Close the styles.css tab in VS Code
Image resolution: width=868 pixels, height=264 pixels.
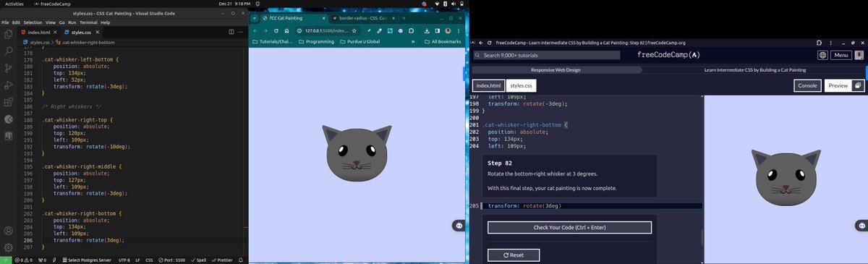[97, 33]
